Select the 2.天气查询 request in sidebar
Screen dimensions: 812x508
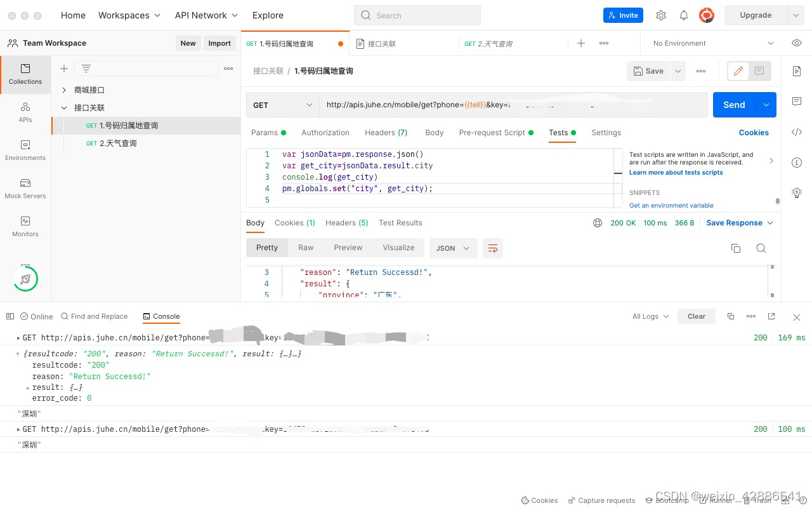118,144
